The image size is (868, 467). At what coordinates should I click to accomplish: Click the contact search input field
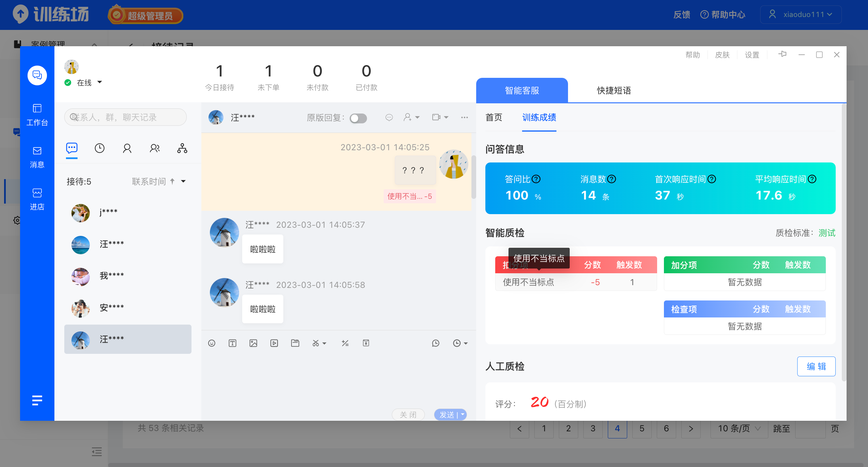[125, 117]
